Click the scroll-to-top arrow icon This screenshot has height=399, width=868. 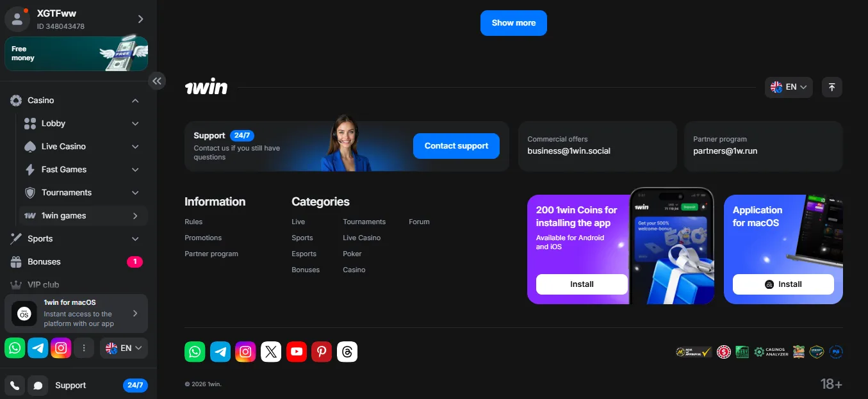(x=831, y=87)
